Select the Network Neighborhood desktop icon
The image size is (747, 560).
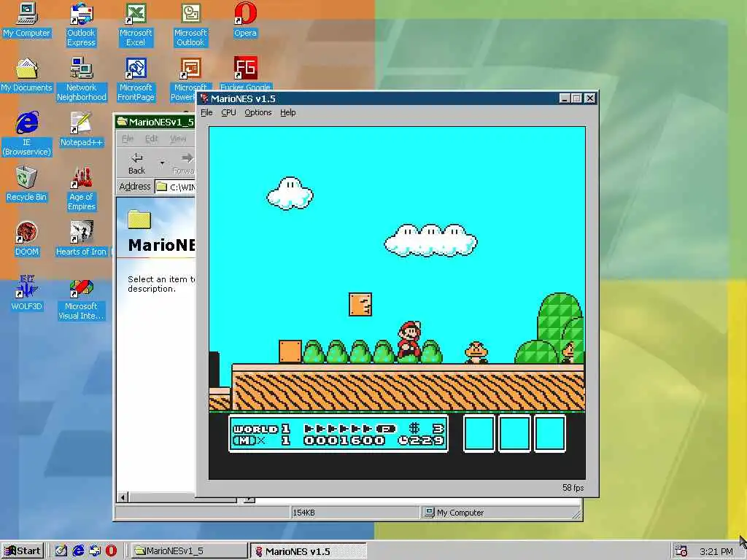(x=82, y=79)
